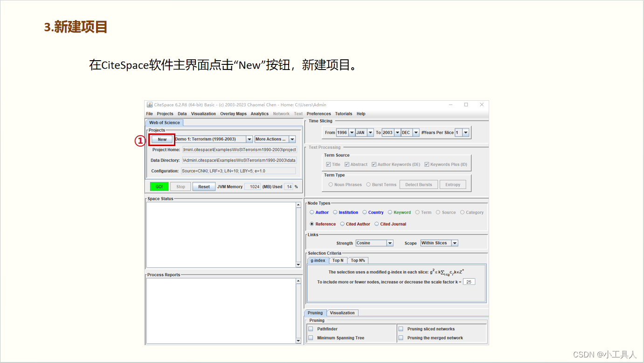Open the Overlay Maps menu
Screen dimensions: 644x363
pos(233,113)
